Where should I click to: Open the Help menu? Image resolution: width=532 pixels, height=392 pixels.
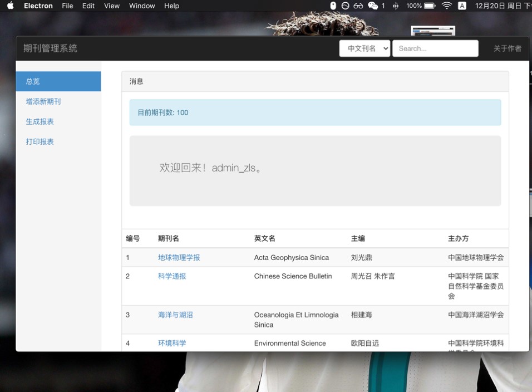171,6
